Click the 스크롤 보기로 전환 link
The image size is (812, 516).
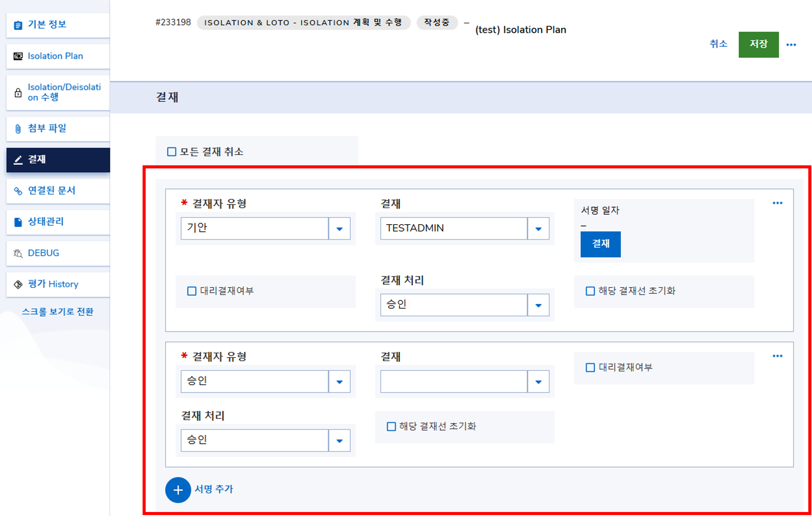coord(57,312)
